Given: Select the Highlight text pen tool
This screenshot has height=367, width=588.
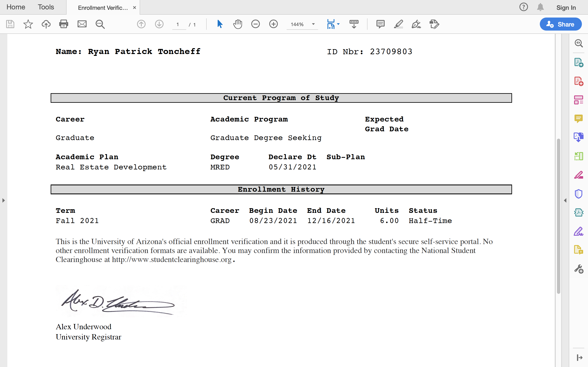Looking at the screenshot, I should pyautogui.click(x=398, y=24).
